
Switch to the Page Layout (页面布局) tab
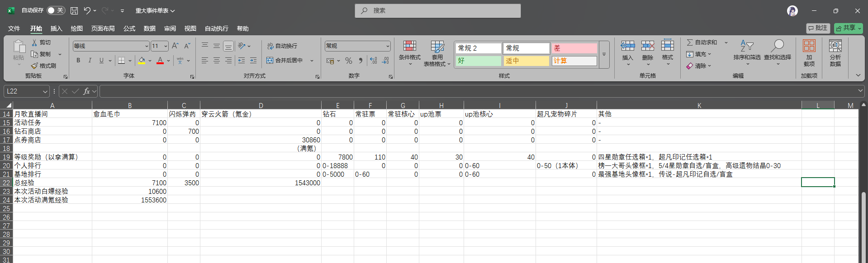(x=103, y=28)
